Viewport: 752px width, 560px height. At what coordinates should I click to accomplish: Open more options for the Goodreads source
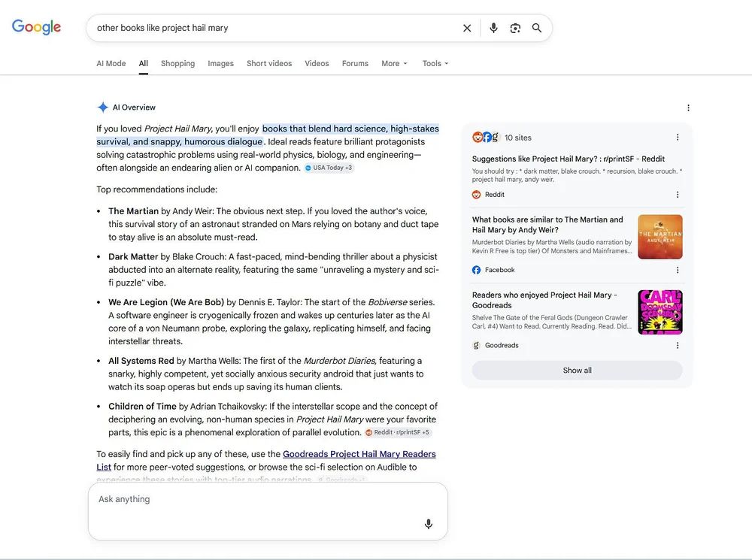[x=678, y=345]
